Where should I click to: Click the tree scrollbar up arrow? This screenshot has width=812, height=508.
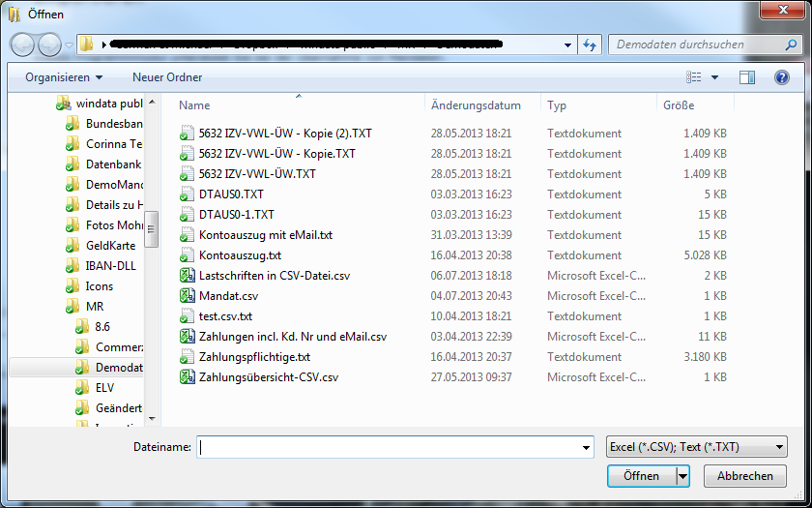click(152, 103)
